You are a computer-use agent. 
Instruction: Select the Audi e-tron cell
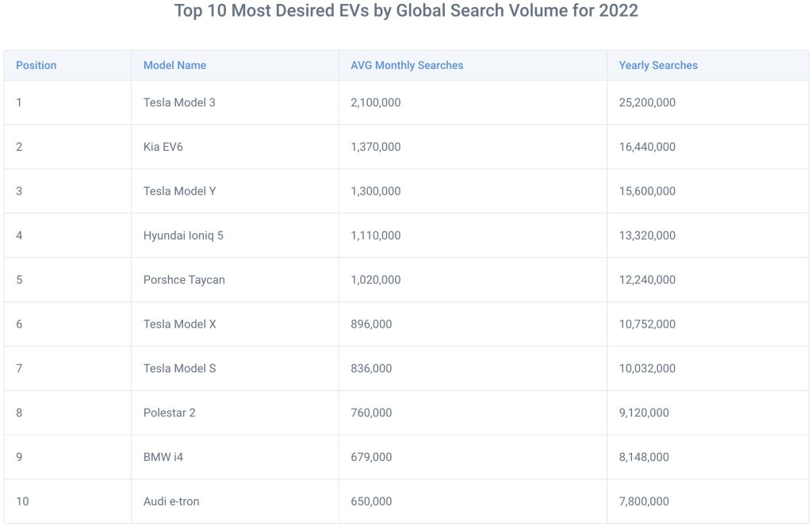171,501
